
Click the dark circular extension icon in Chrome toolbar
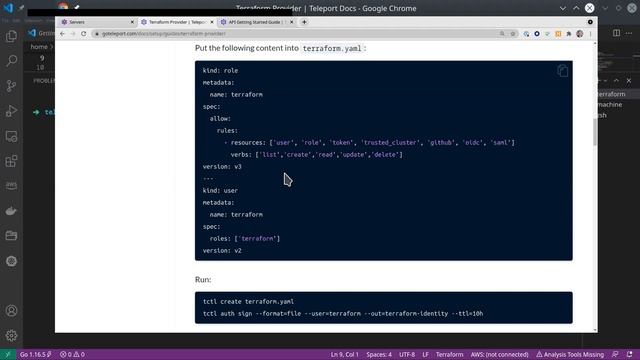coord(537,34)
